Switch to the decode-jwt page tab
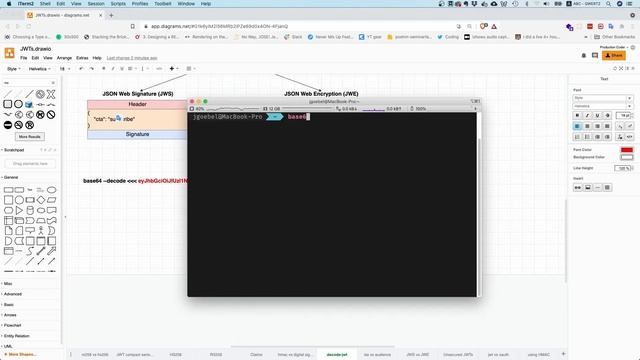 (x=337, y=354)
